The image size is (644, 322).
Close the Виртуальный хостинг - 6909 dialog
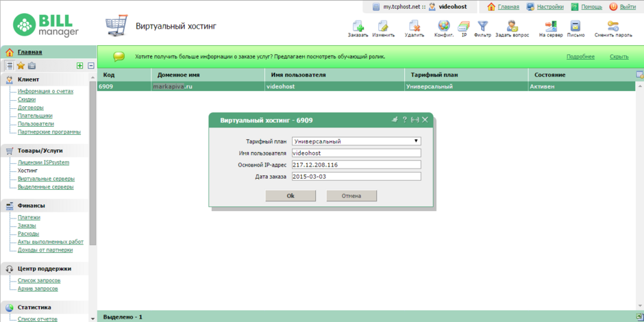tap(425, 119)
